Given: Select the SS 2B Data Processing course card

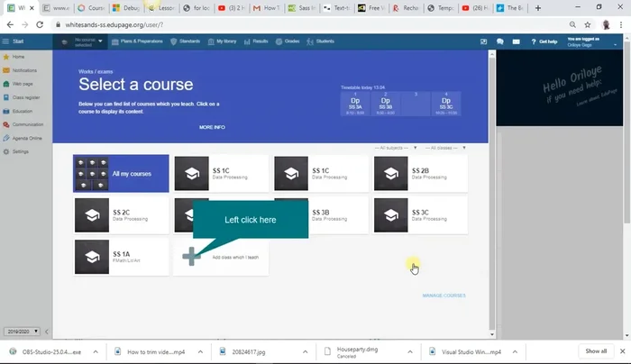Looking at the screenshot, I should (x=420, y=173).
